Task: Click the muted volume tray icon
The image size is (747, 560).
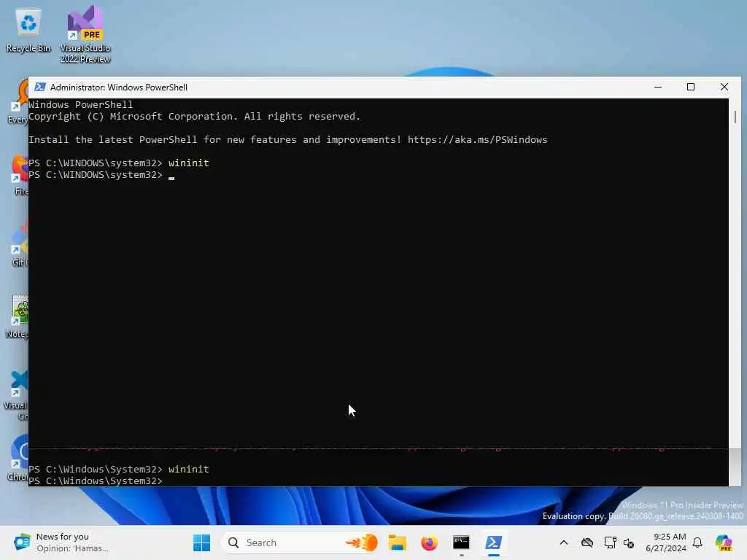Action: (628, 542)
